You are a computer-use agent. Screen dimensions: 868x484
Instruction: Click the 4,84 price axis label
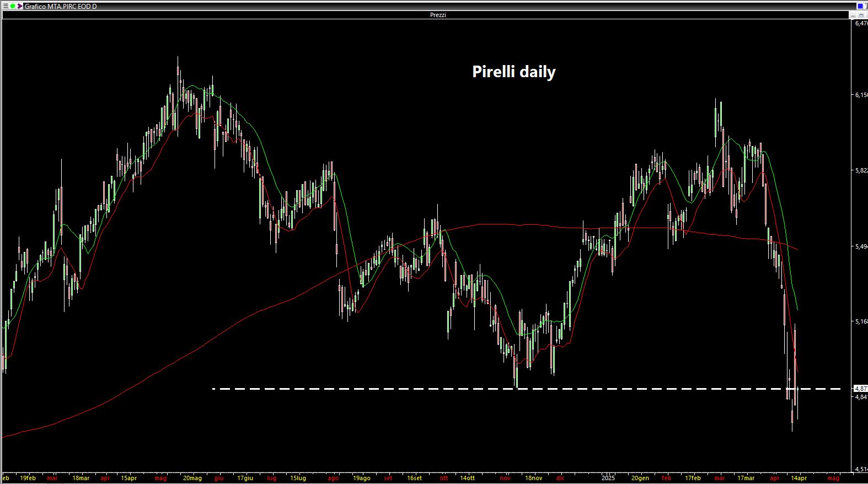[x=861, y=397]
